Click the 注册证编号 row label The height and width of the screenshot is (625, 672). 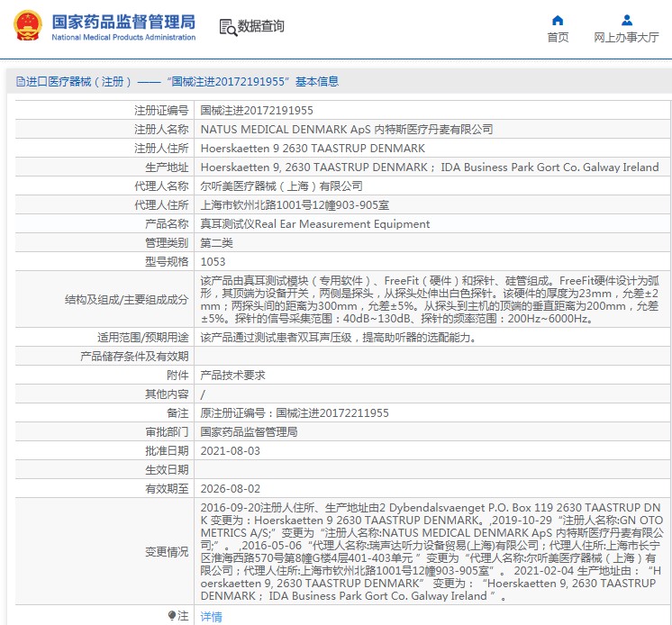click(161, 111)
